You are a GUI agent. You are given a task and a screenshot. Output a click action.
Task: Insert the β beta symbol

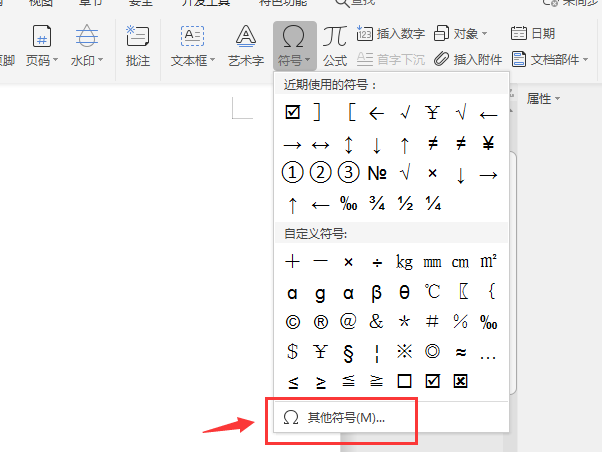coord(377,293)
